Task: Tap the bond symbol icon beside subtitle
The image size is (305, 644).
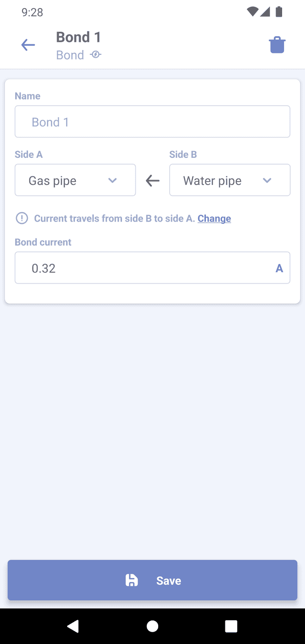Action: 95,55
